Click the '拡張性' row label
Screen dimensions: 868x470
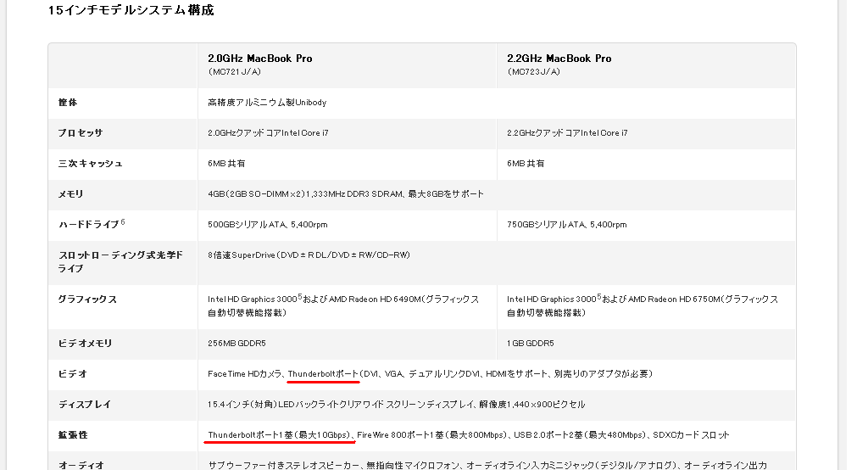click(x=73, y=435)
